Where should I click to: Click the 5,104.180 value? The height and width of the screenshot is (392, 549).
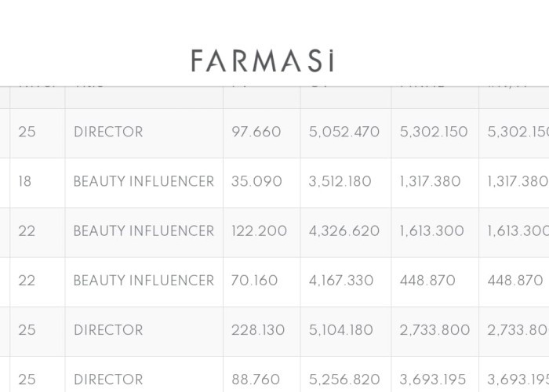343,330
